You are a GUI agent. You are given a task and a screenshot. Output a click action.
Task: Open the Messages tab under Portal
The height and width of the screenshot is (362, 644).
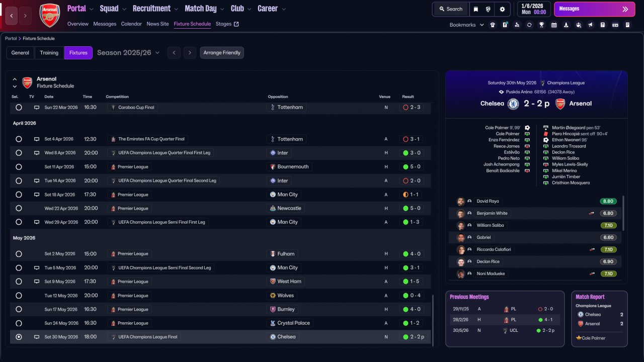click(x=105, y=24)
